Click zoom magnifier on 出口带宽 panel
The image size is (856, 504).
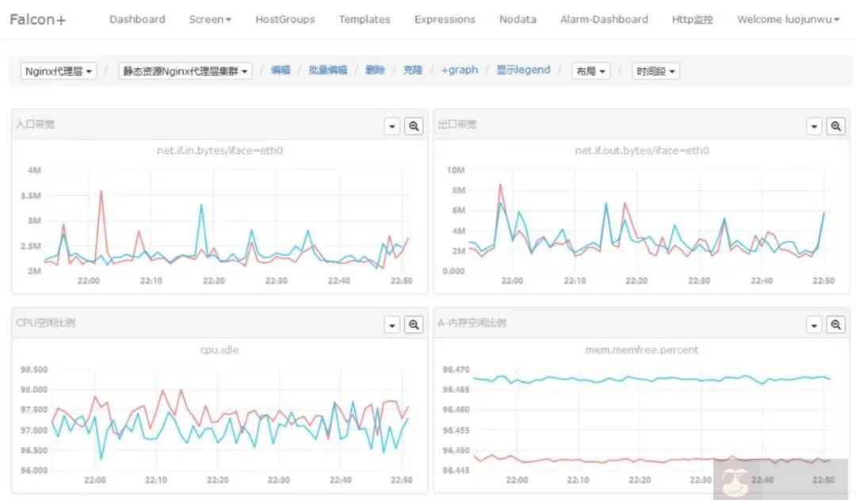[x=835, y=126]
